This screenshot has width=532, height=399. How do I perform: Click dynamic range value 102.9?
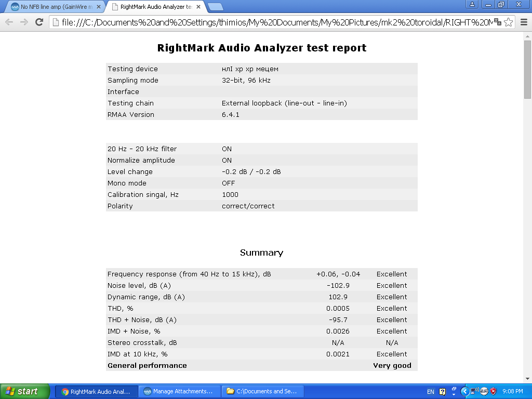coord(338,297)
